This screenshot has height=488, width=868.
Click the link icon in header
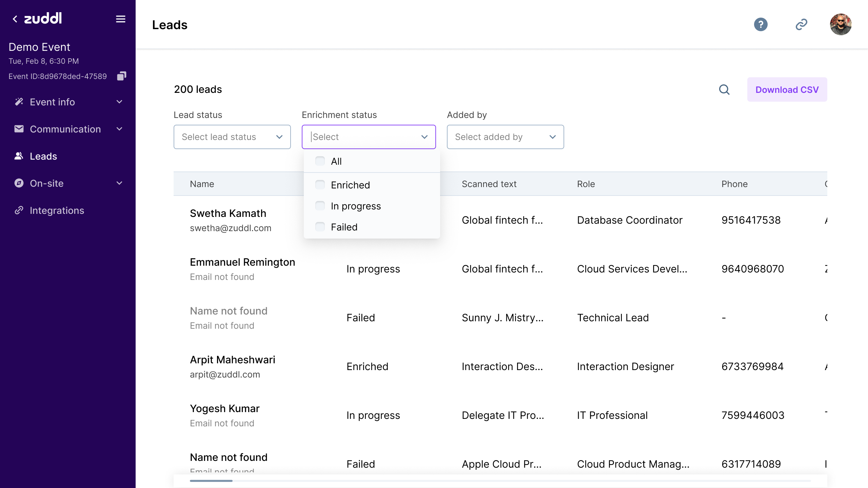pyautogui.click(x=801, y=24)
